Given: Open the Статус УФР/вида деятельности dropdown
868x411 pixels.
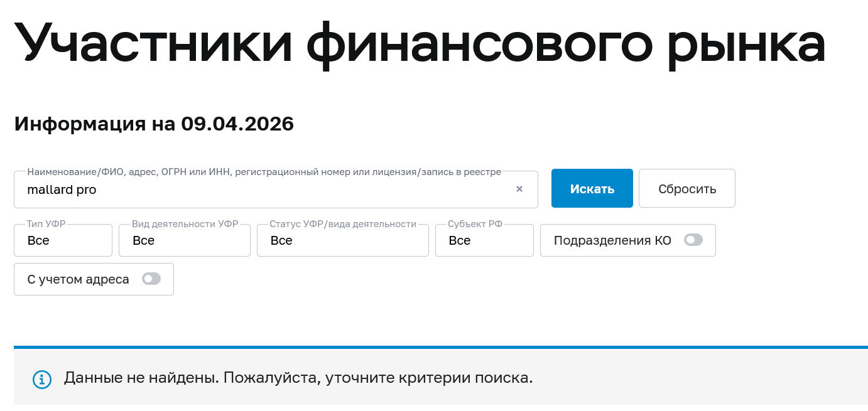Looking at the screenshot, I should click(x=342, y=240).
